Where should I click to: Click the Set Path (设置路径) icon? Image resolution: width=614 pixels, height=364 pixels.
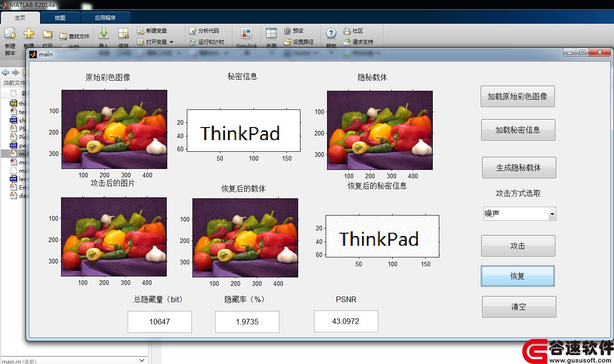tap(287, 42)
